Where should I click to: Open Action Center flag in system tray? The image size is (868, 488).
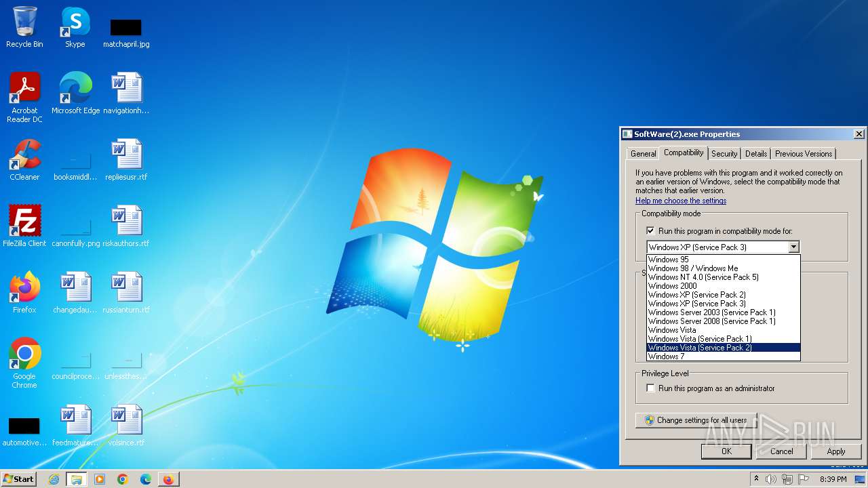tap(804, 479)
